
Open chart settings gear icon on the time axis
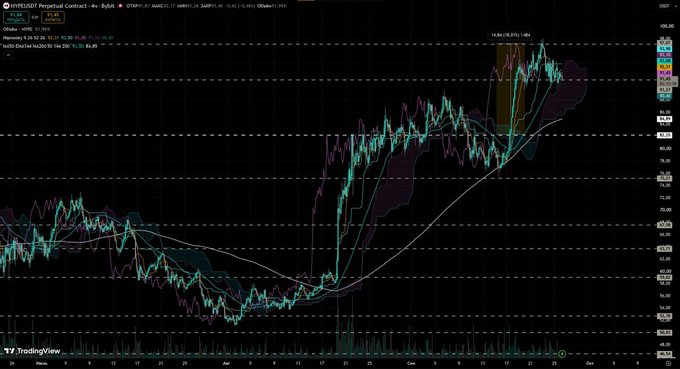tap(668, 363)
